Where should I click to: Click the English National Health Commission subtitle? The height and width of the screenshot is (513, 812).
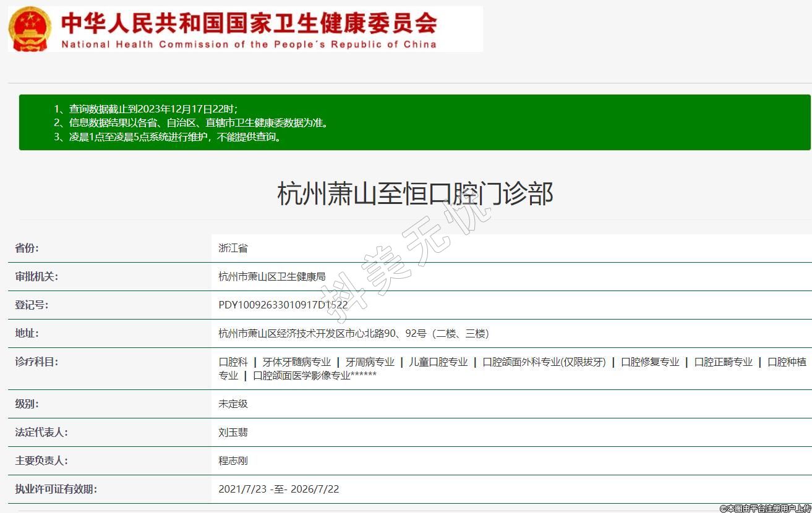pyautogui.click(x=249, y=45)
